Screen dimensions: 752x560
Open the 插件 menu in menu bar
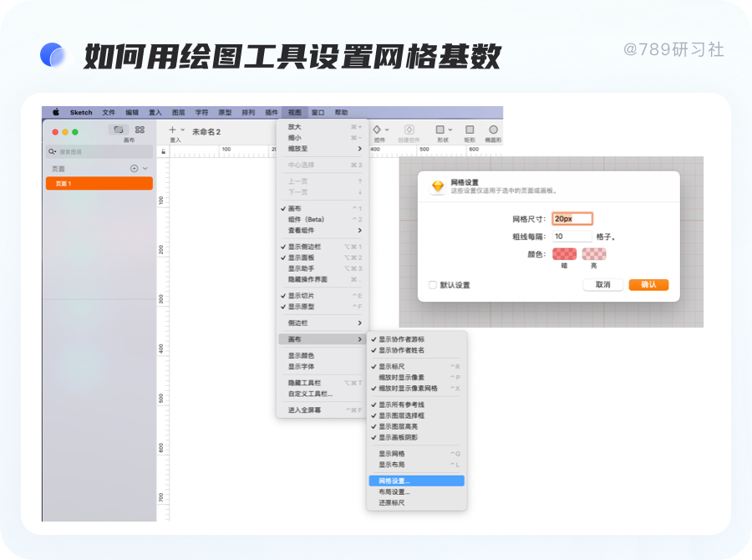click(x=272, y=112)
